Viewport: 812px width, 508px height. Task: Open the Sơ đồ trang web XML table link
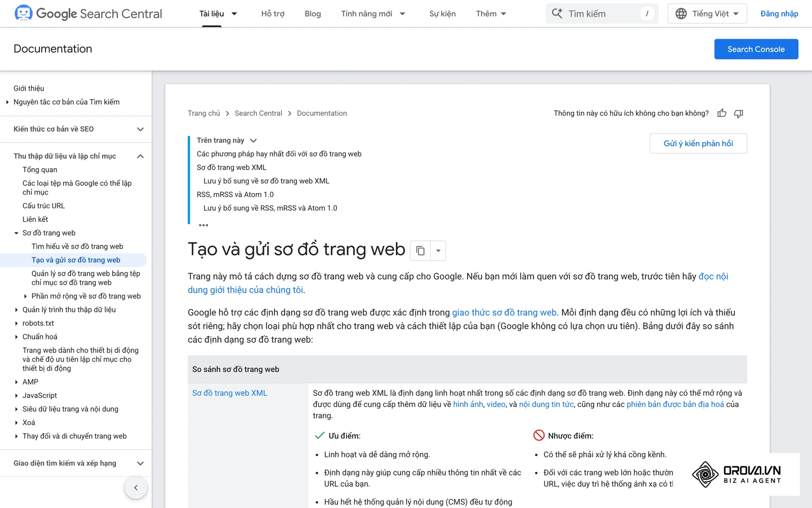(229, 393)
